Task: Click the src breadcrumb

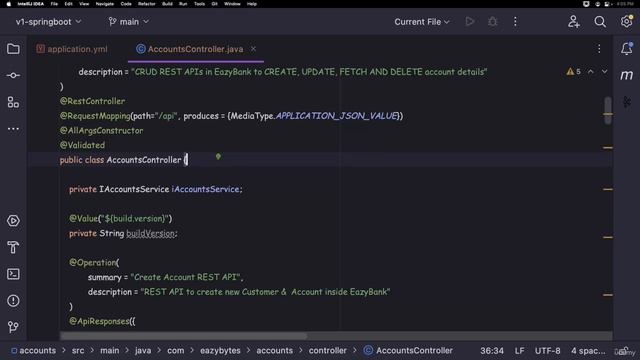Action: pos(78,351)
